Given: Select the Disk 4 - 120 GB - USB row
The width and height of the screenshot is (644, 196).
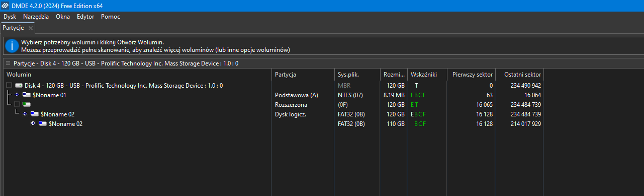Looking at the screenshot, I should [274, 86].
